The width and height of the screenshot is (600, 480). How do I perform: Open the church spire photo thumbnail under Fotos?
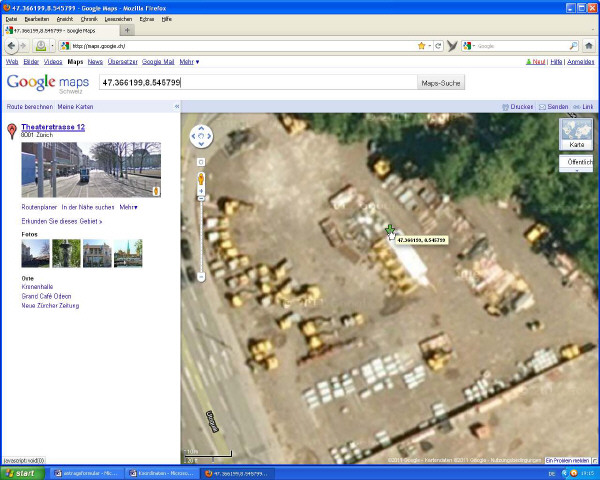tap(128, 253)
